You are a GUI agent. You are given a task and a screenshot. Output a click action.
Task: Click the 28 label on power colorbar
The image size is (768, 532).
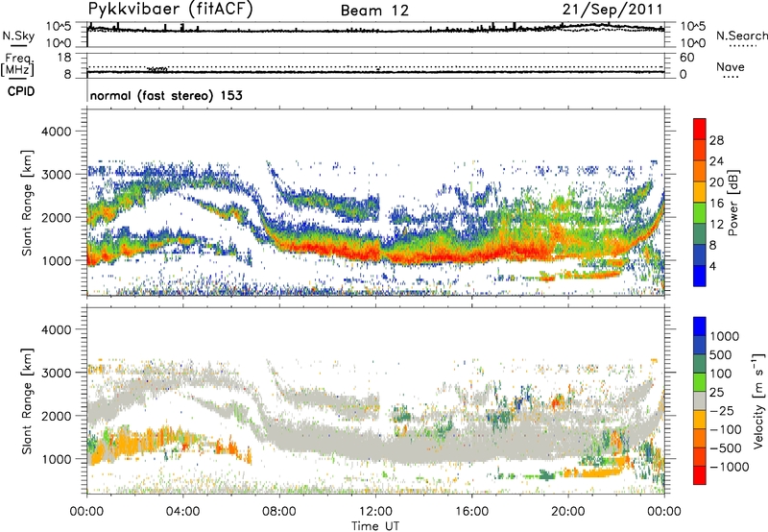click(x=716, y=140)
